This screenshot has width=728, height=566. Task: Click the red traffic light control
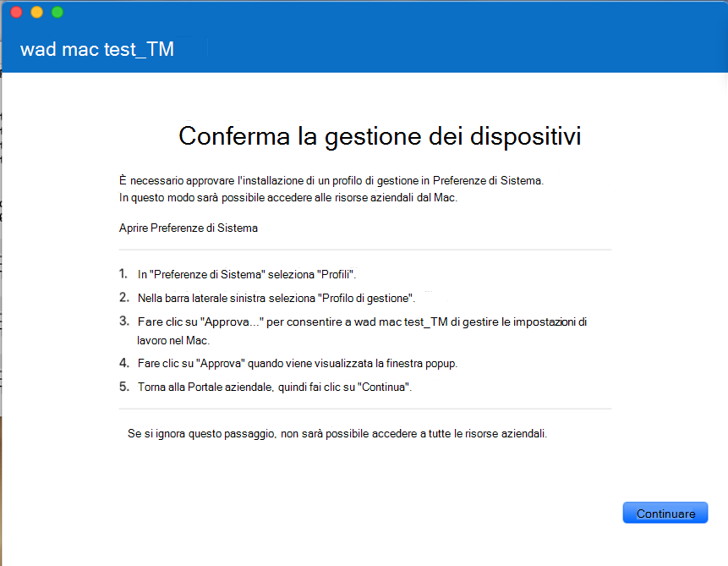tap(15, 13)
